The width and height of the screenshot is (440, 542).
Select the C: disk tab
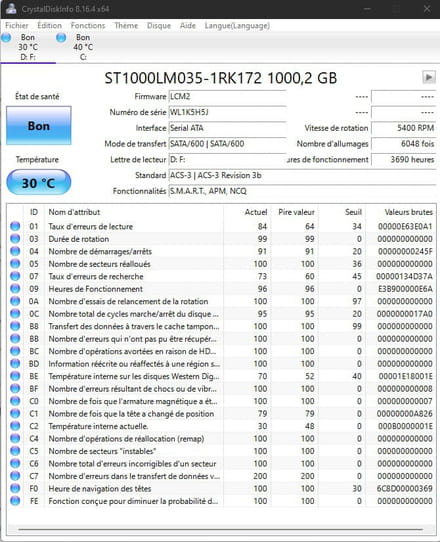(x=83, y=47)
